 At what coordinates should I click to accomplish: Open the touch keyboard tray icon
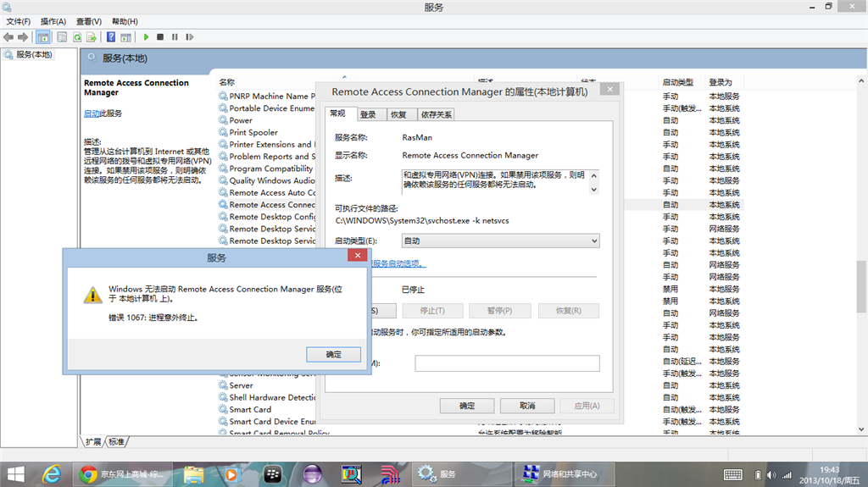[733, 475]
